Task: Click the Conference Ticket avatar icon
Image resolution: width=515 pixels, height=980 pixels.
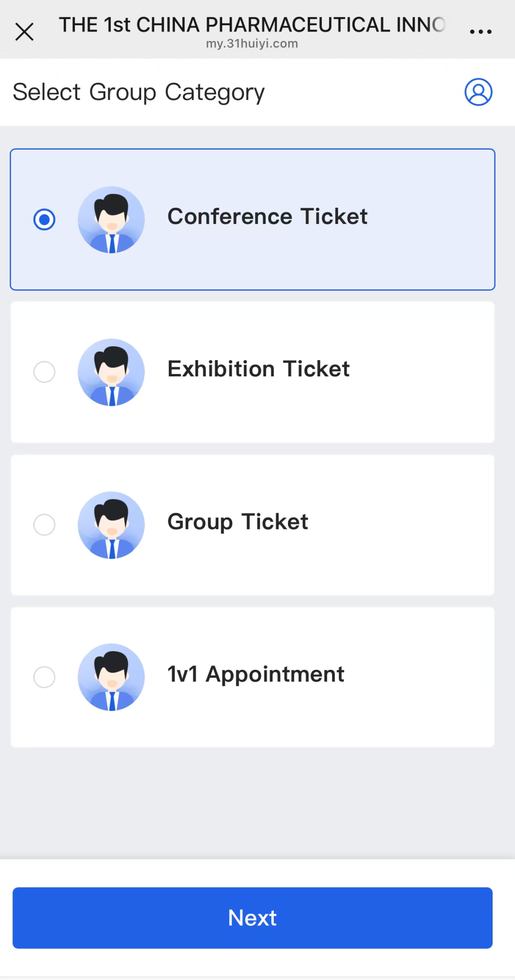Action: (112, 220)
